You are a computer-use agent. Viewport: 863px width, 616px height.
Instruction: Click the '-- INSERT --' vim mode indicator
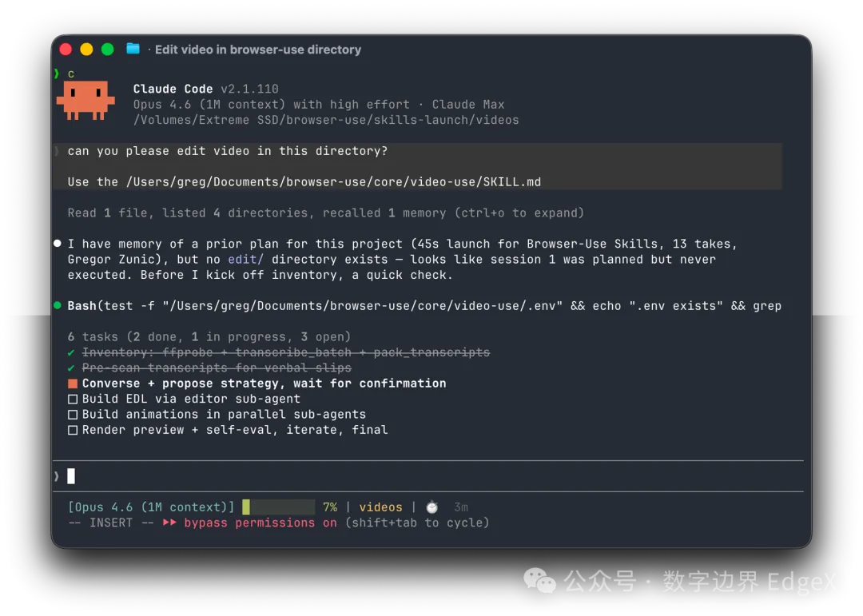point(110,523)
